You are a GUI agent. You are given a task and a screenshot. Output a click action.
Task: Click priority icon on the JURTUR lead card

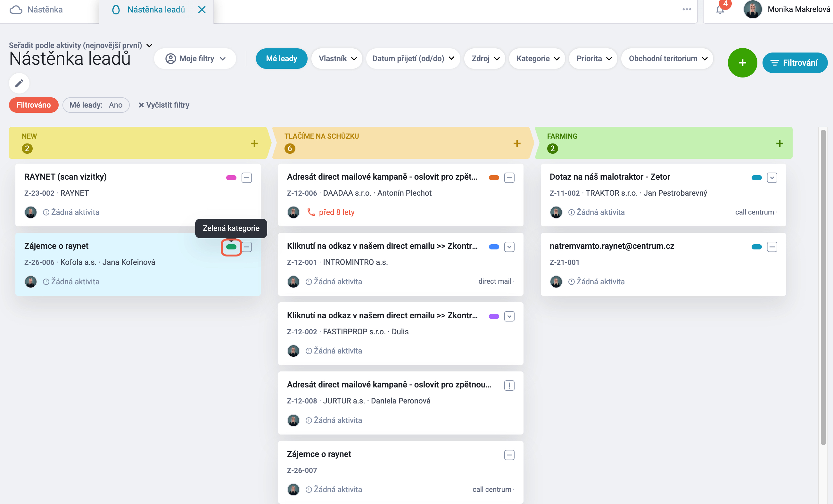[509, 385]
